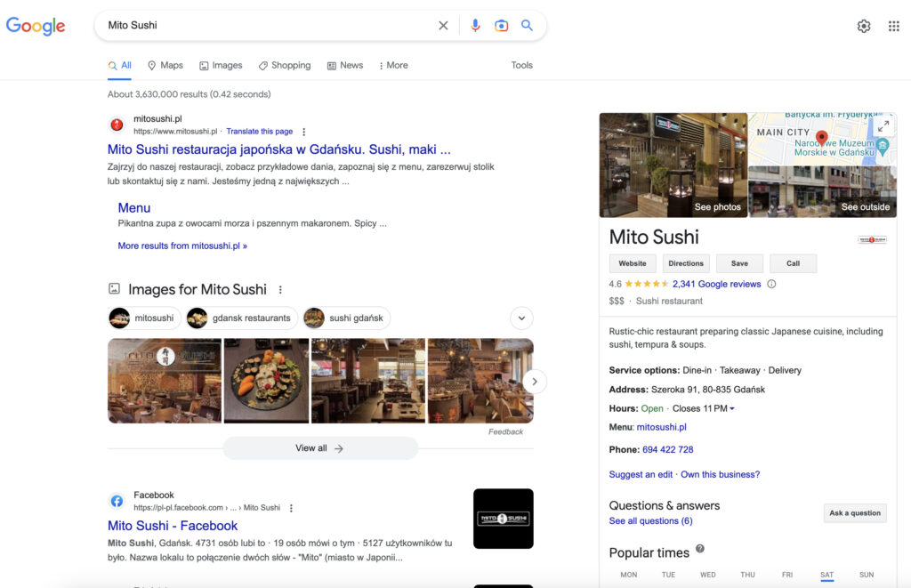Click the red map location pin

[x=821, y=138]
